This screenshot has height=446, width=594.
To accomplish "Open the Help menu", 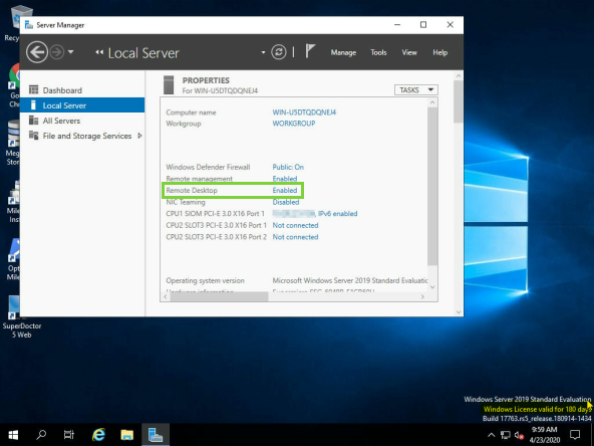I will click(440, 52).
